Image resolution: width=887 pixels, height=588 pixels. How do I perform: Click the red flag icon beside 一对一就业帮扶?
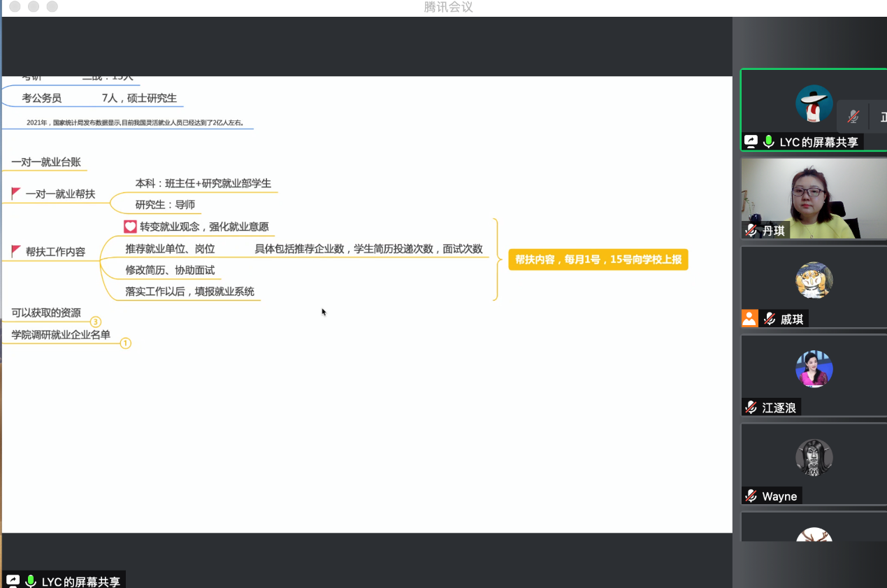click(16, 194)
